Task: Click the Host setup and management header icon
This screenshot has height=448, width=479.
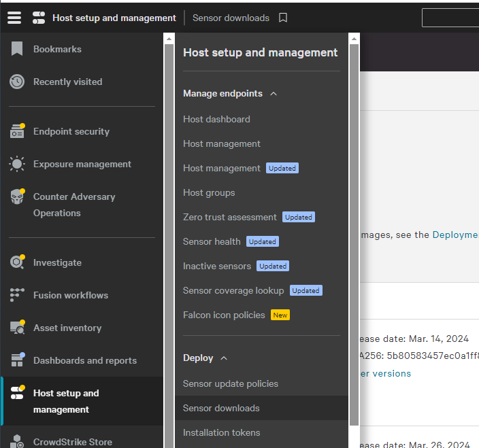Action: tap(39, 18)
